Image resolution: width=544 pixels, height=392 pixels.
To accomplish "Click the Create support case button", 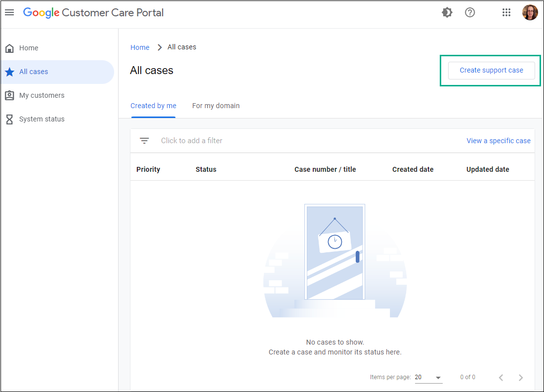I will click(491, 71).
